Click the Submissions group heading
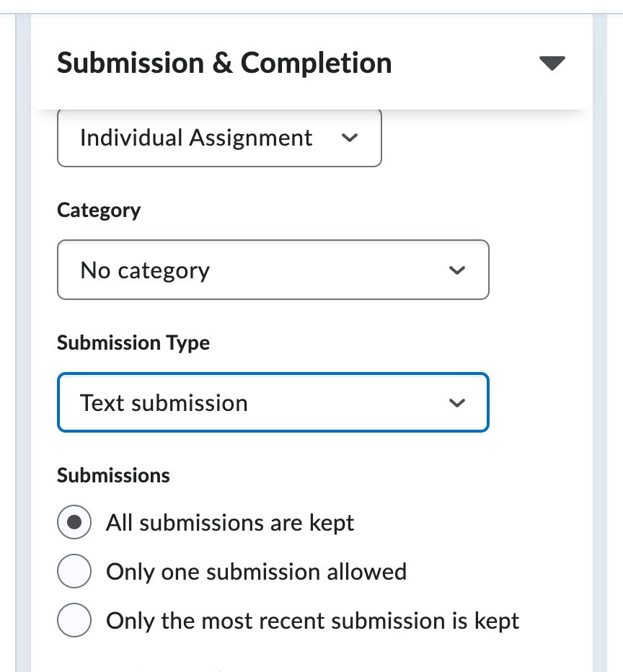This screenshot has height=672, width=623. pos(113,475)
